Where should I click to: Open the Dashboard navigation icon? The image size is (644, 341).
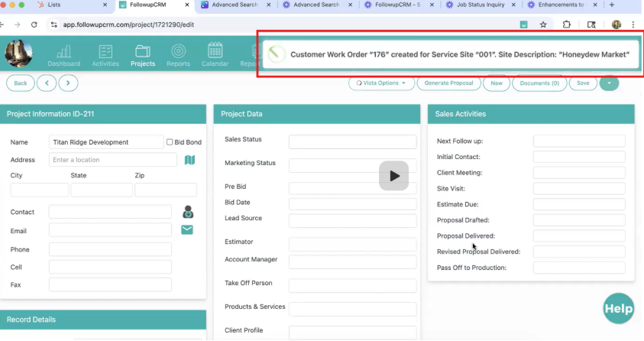click(63, 56)
